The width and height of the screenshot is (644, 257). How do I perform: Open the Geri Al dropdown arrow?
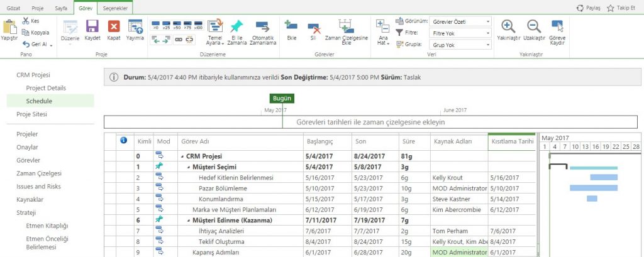click(x=52, y=45)
